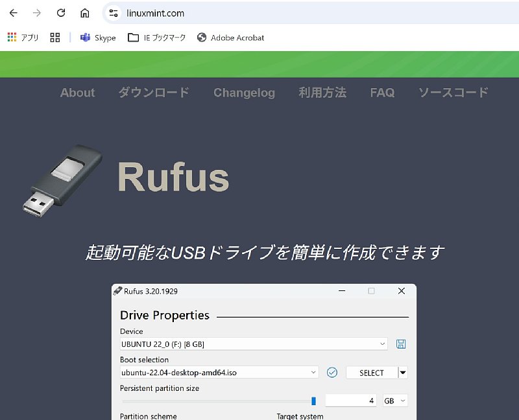Open the アプリ apps grid shortcut

click(23, 38)
